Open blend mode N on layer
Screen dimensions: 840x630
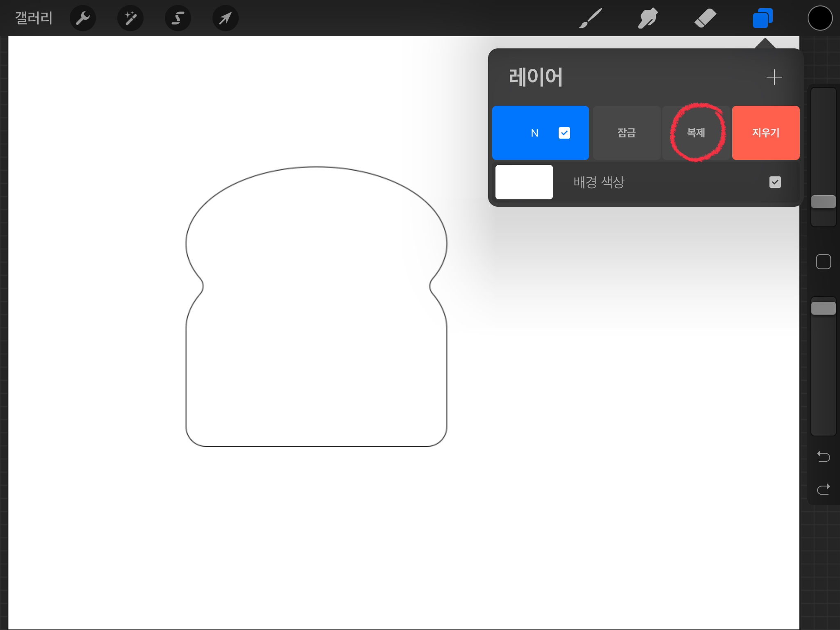[534, 133]
